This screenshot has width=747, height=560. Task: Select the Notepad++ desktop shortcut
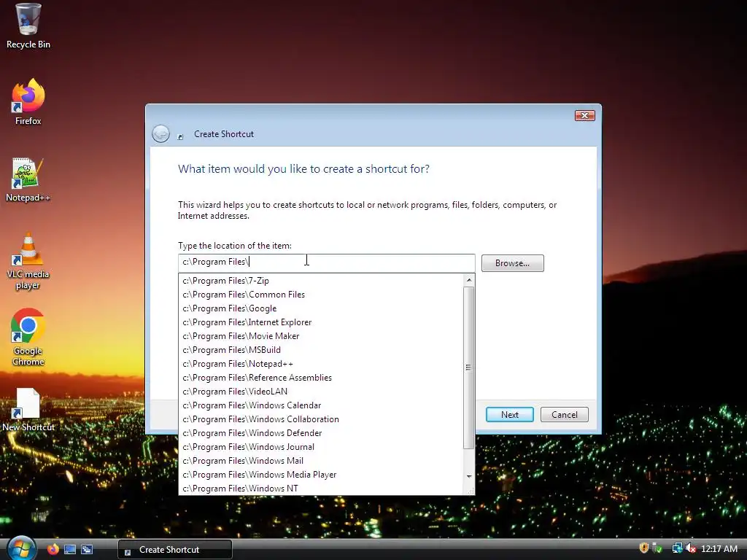tap(28, 180)
